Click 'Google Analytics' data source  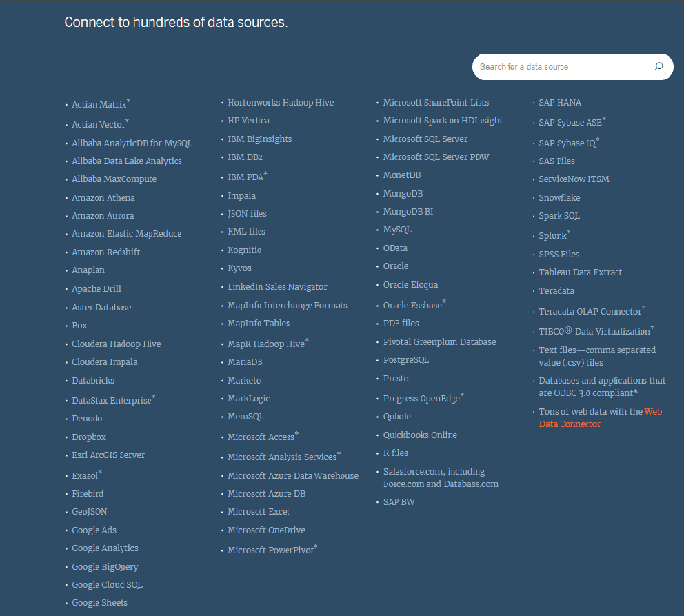pyautogui.click(x=105, y=548)
